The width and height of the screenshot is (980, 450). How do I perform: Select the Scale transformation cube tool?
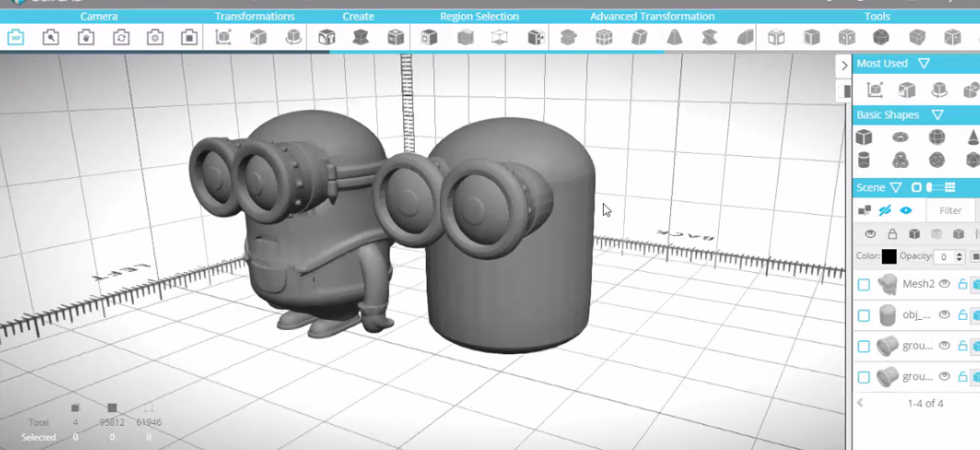click(258, 38)
